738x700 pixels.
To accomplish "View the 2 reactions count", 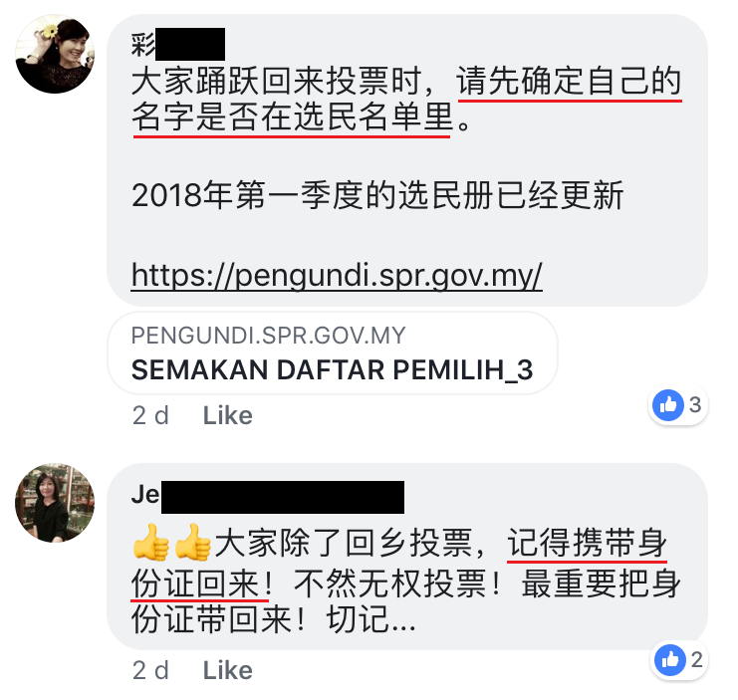I will tap(697, 660).
